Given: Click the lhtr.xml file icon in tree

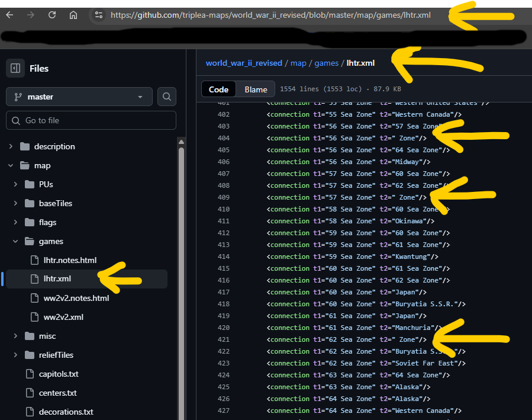Looking at the screenshot, I should coord(34,279).
